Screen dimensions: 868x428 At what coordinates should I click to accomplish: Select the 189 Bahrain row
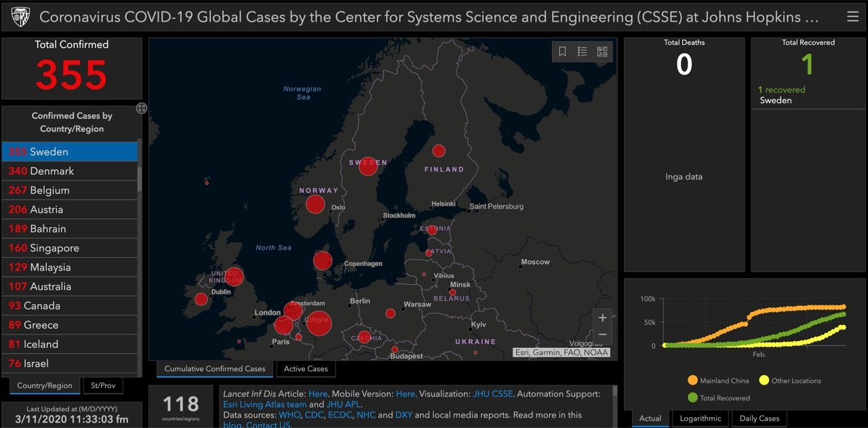(69, 229)
